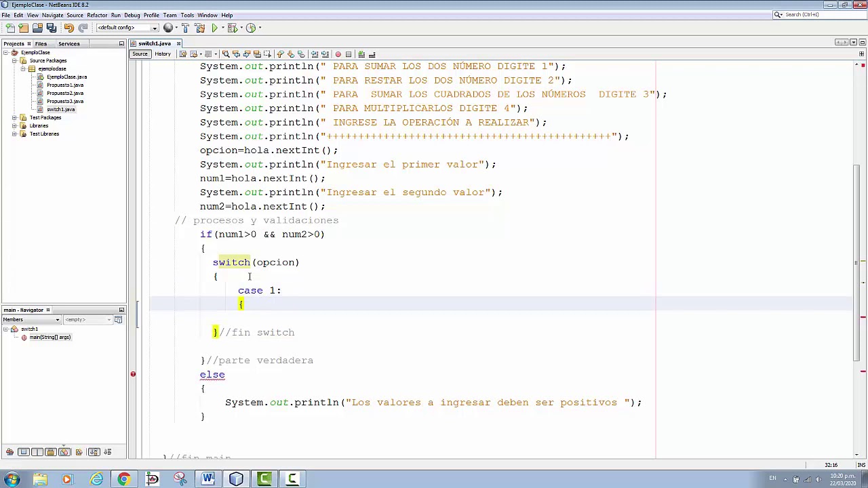Click the Build Project hammer icon
This screenshot has width=868, height=488.
tap(185, 28)
